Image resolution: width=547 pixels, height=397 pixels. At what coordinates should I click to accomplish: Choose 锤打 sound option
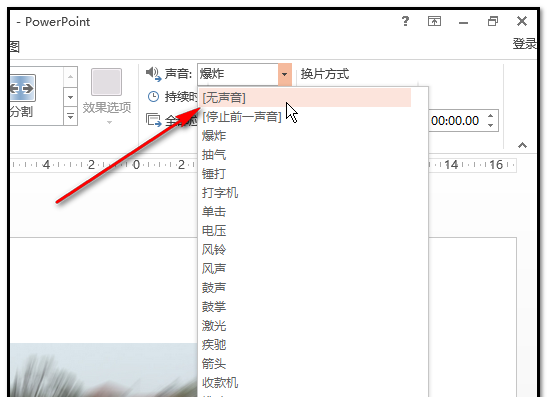click(305, 174)
